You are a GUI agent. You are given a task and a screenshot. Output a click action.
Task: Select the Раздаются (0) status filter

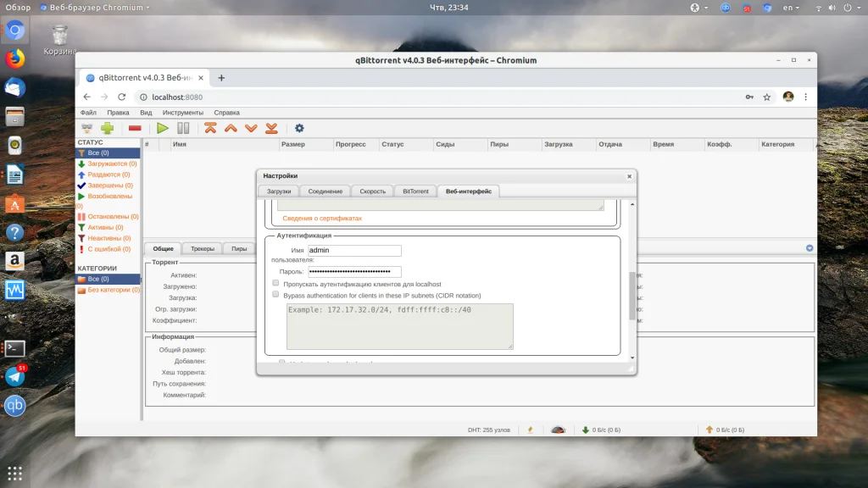(108, 175)
